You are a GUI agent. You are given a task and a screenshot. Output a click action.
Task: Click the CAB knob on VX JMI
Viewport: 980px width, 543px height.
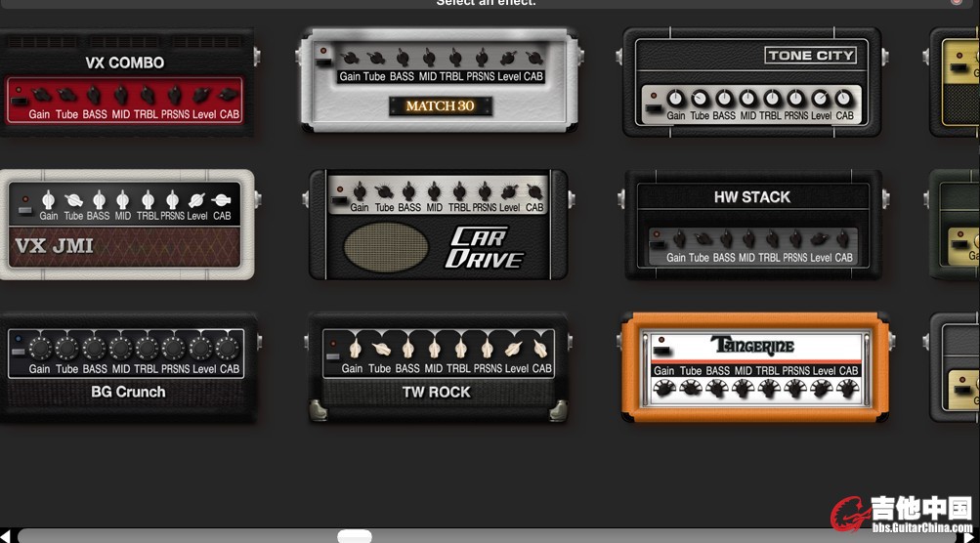[221, 200]
